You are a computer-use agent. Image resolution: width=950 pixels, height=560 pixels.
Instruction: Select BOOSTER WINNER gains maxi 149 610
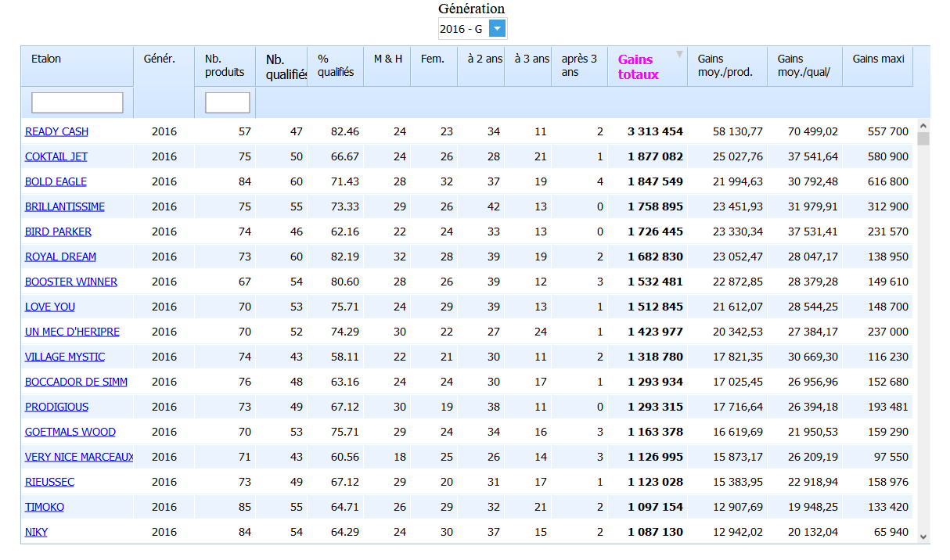[888, 282]
